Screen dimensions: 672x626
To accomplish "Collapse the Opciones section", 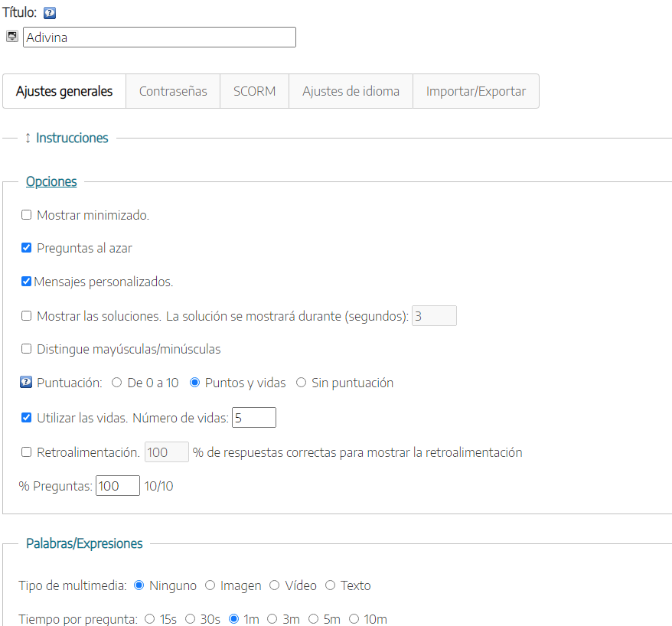I will coord(51,181).
